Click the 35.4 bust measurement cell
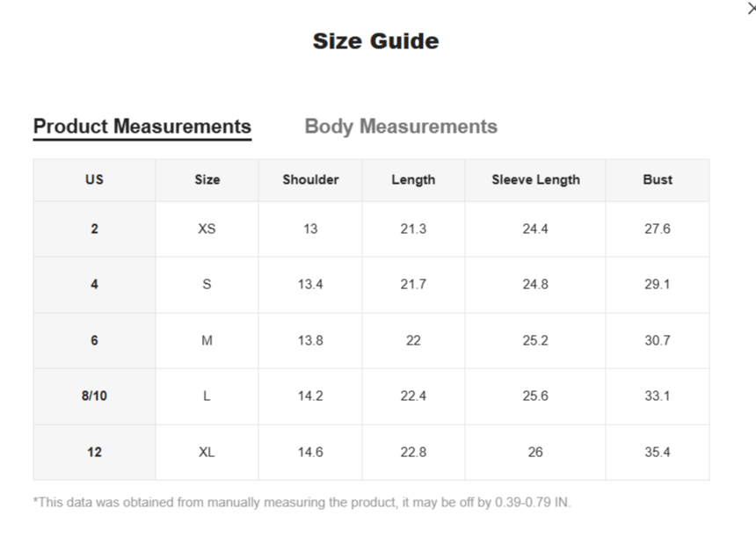The image size is (756, 545). point(658,452)
